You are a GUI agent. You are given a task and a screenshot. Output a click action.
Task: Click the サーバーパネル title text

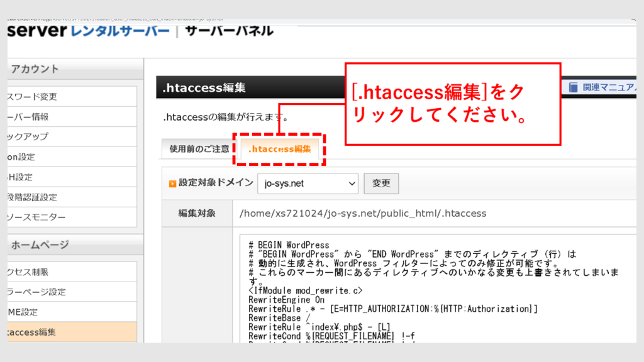(229, 31)
